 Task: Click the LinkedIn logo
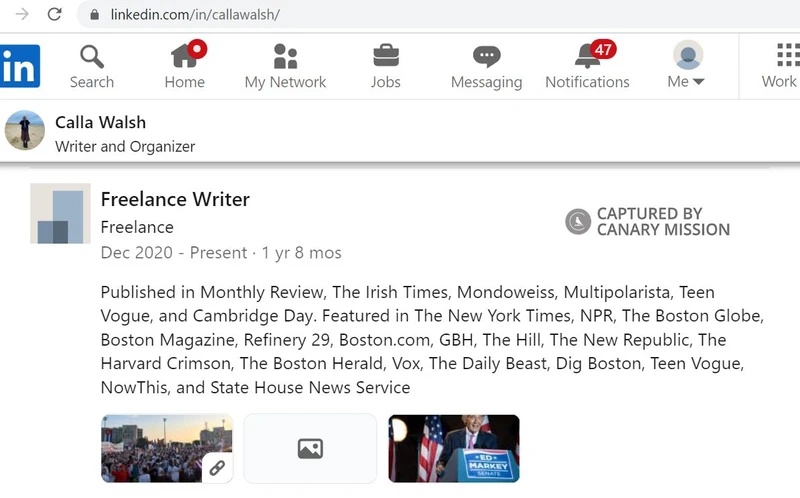click(19, 66)
